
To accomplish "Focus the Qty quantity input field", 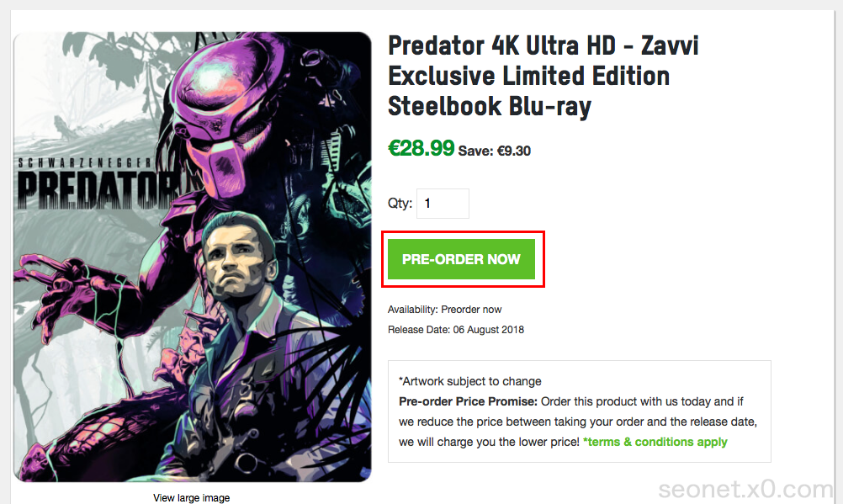I will [x=443, y=204].
